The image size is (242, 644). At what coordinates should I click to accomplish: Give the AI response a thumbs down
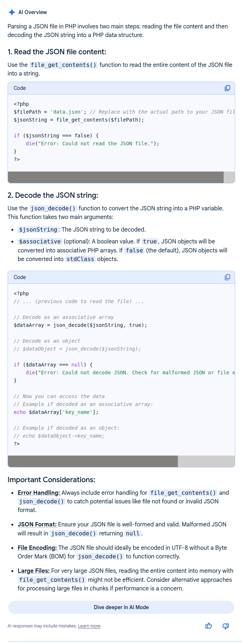coord(226,626)
